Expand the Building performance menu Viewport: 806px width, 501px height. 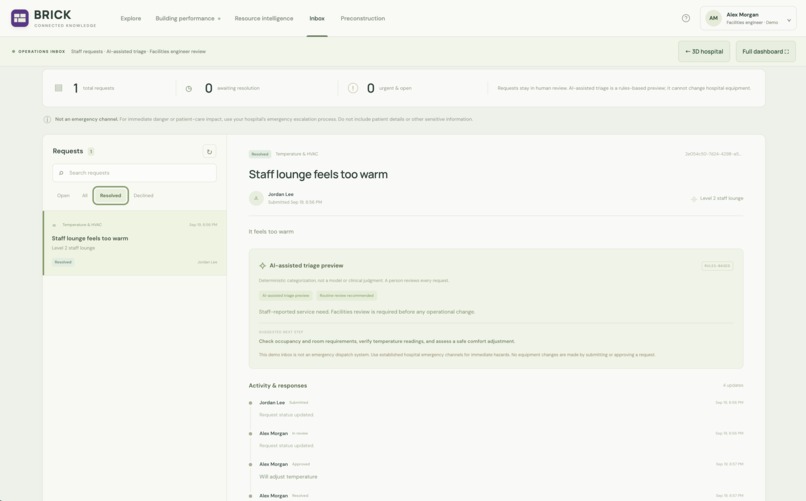(x=188, y=18)
